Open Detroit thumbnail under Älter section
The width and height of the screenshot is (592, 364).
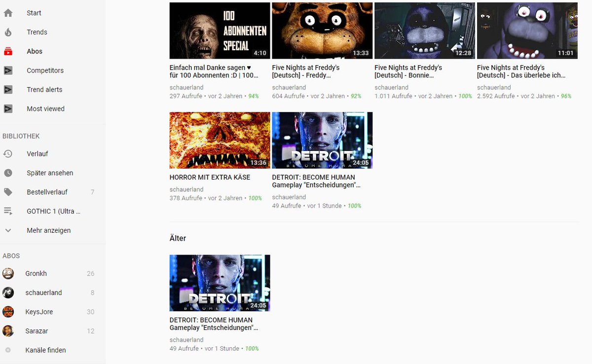click(x=220, y=283)
